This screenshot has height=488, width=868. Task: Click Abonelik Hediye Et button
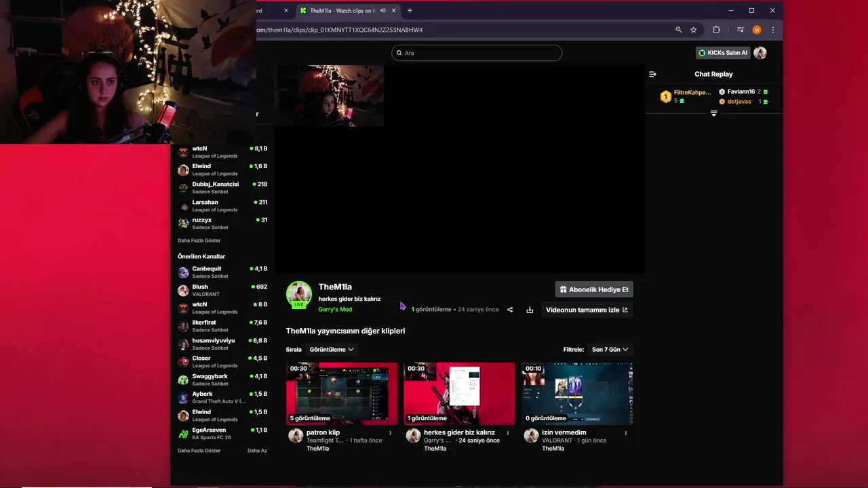click(594, 289)
